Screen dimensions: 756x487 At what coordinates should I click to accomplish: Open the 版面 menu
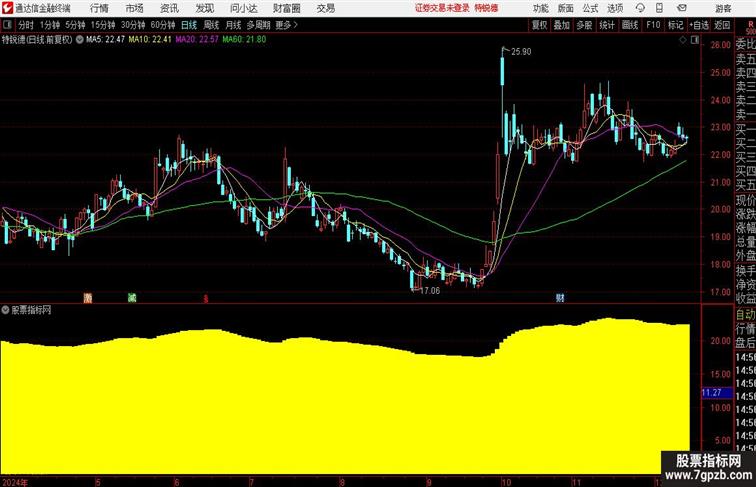pyautogui.click(x=566, y=8)
